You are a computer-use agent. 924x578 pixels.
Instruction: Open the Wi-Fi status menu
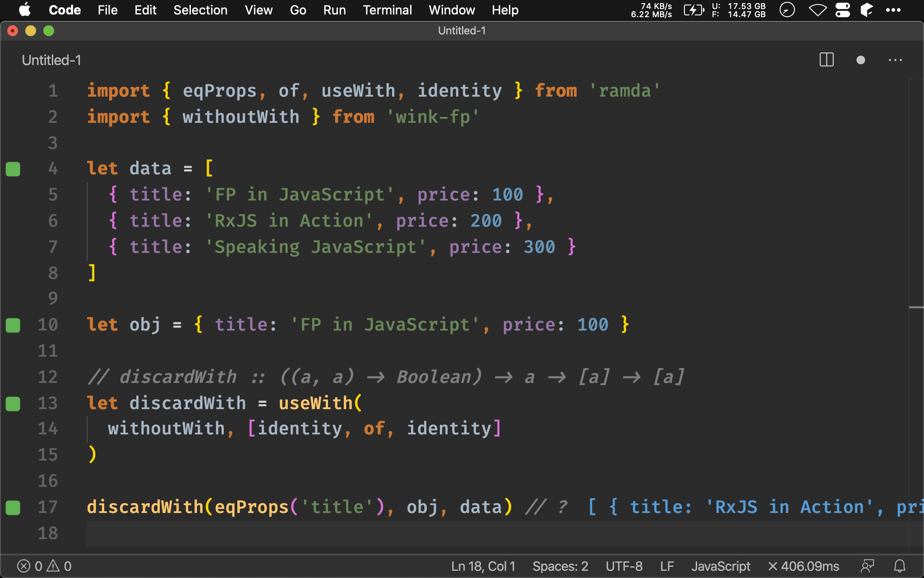point(818,10)
